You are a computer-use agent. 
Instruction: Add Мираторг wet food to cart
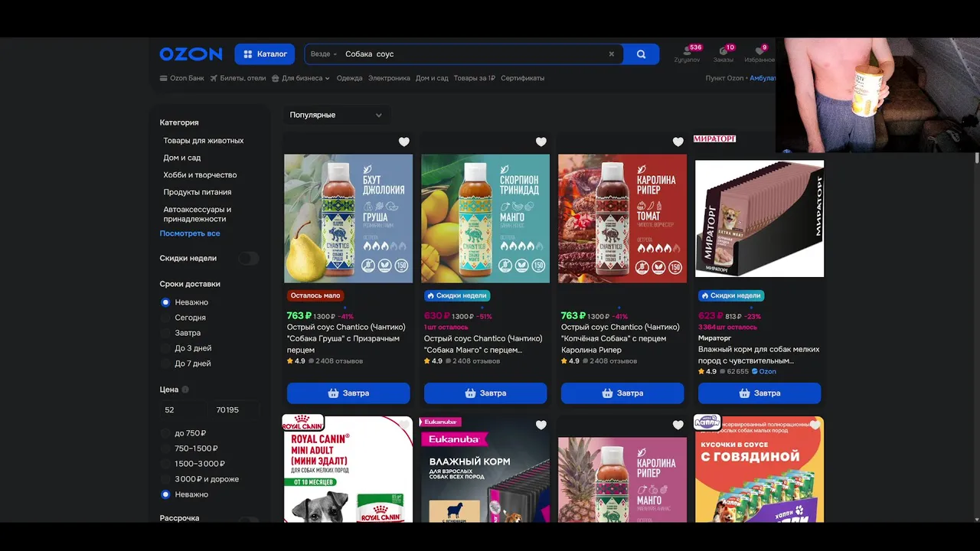[759, 393]
